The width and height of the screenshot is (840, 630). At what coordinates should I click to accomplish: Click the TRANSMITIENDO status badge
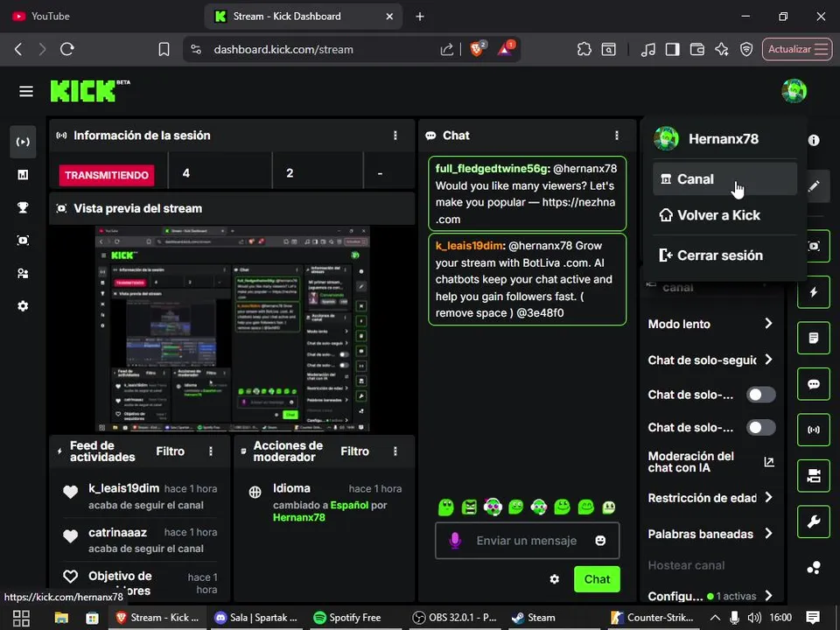pyautogui.click(x=107, y=175)
